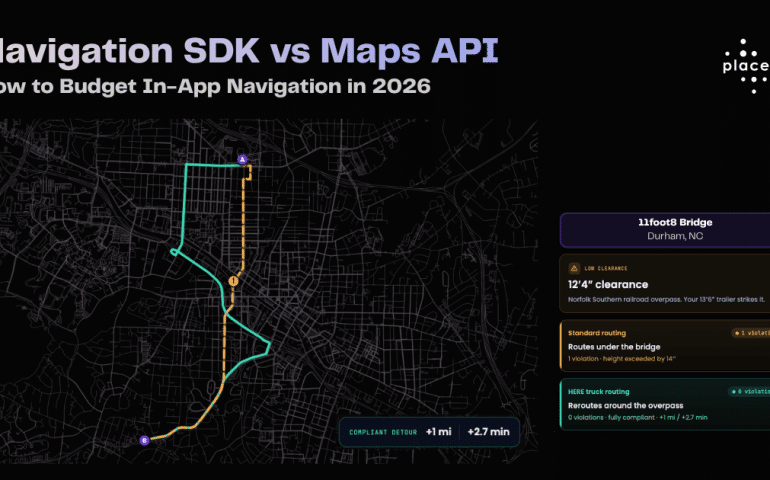Select the +1 mi detour value
The image size is (770, 480).
click(439, 432)
